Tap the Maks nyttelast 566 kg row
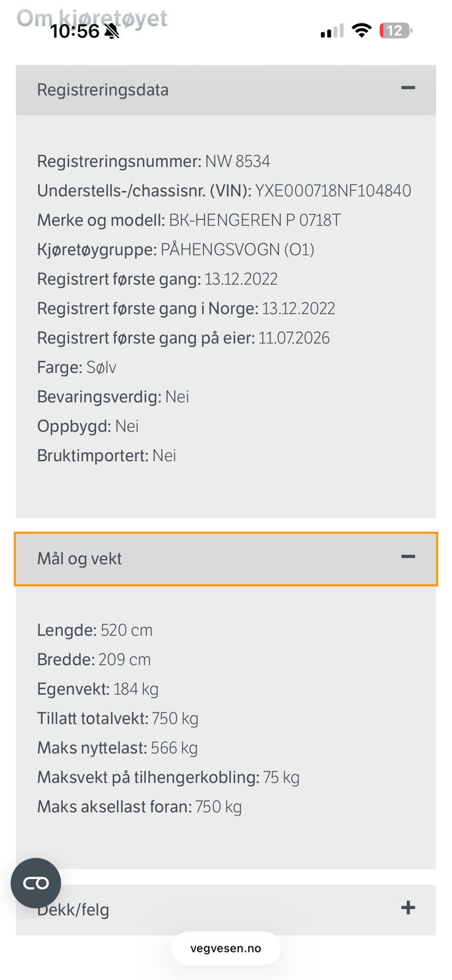The image size is (452, 980). pos(118,748)
